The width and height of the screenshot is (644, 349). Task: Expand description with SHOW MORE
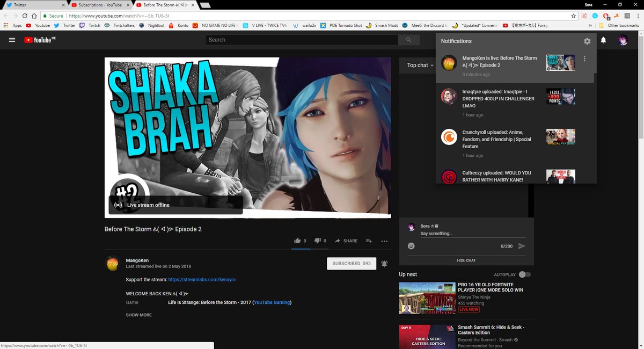138,315
